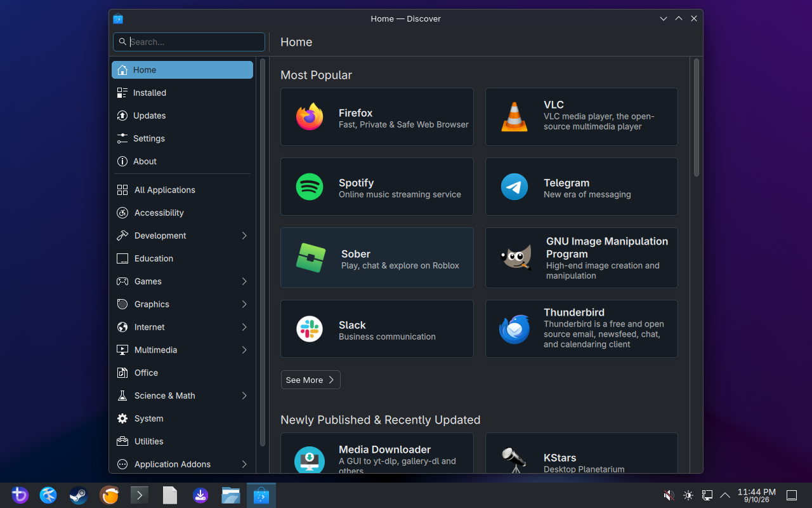Viewport: 812px width, 508px height.
Task: Click the Most Popular heading
Action: pos(316,75)
